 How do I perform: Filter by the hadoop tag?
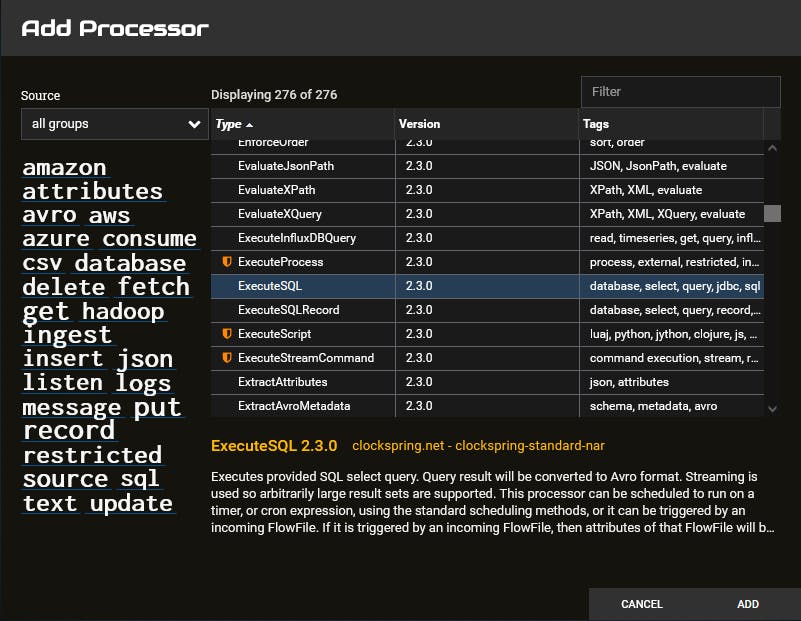pyautogui.click(x=123, y=312)
